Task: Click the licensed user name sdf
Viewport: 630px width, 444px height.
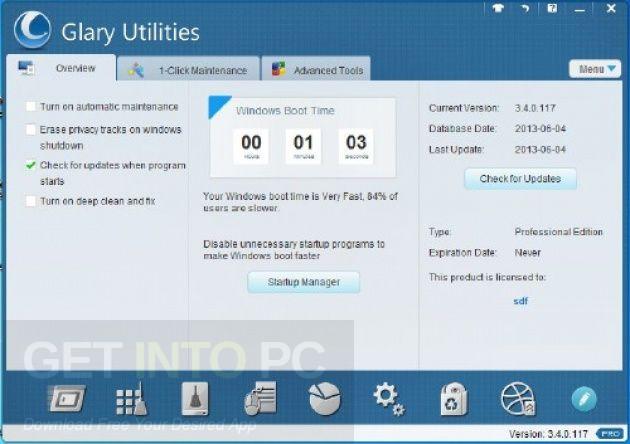Action: coord(520,301)
